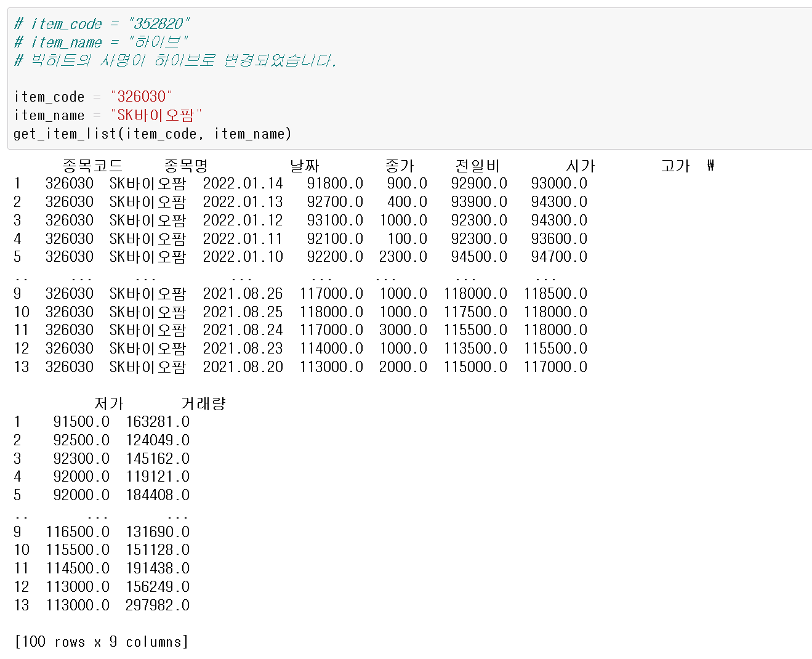Screen dimensions: 812x659
Task: Click the closing price 92700.0
Action: pos(335,202)
